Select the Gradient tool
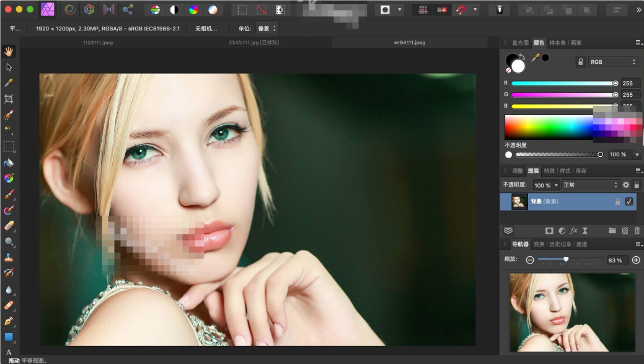 [9, 179]
